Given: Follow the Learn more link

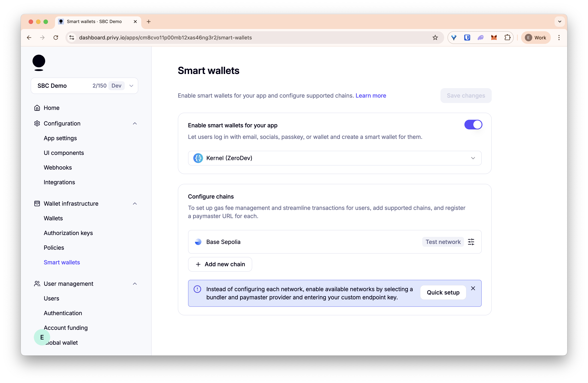Looking at the screenshot, I should click(x=371, y=96).
